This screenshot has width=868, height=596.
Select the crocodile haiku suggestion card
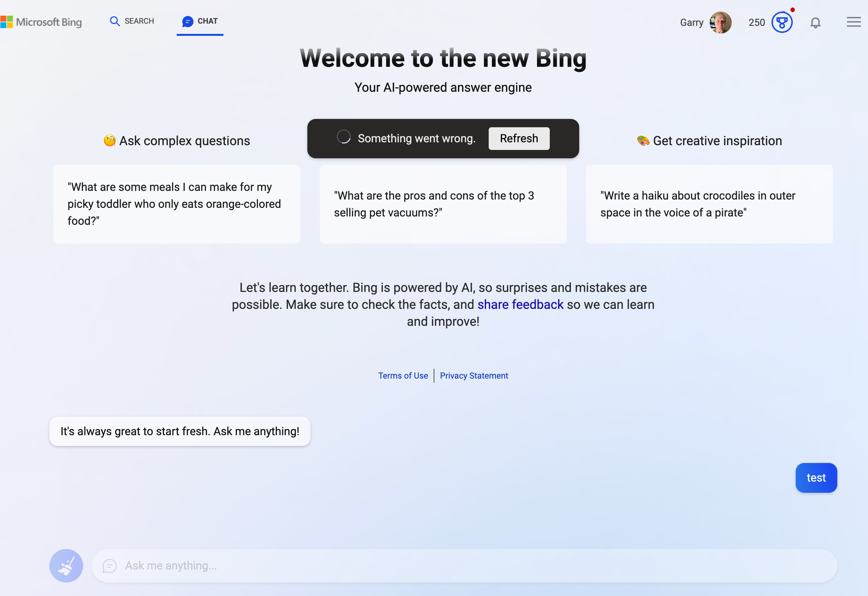click(x=708, y=204)
